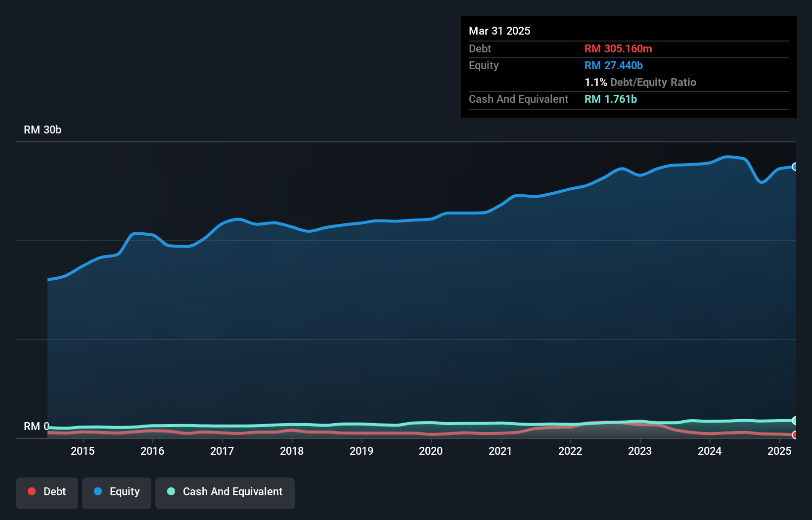Click the 2023 axis label
The image size is (812, 520).
coord(640,451)
